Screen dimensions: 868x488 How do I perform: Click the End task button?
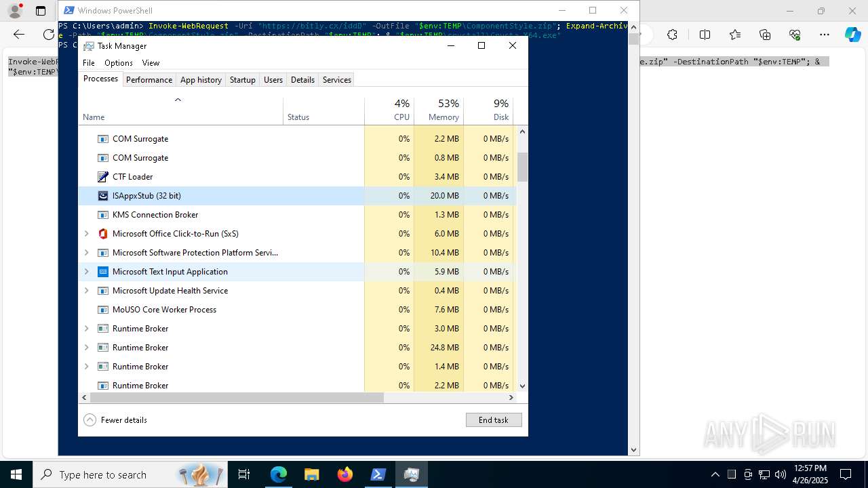coord(494,420)
